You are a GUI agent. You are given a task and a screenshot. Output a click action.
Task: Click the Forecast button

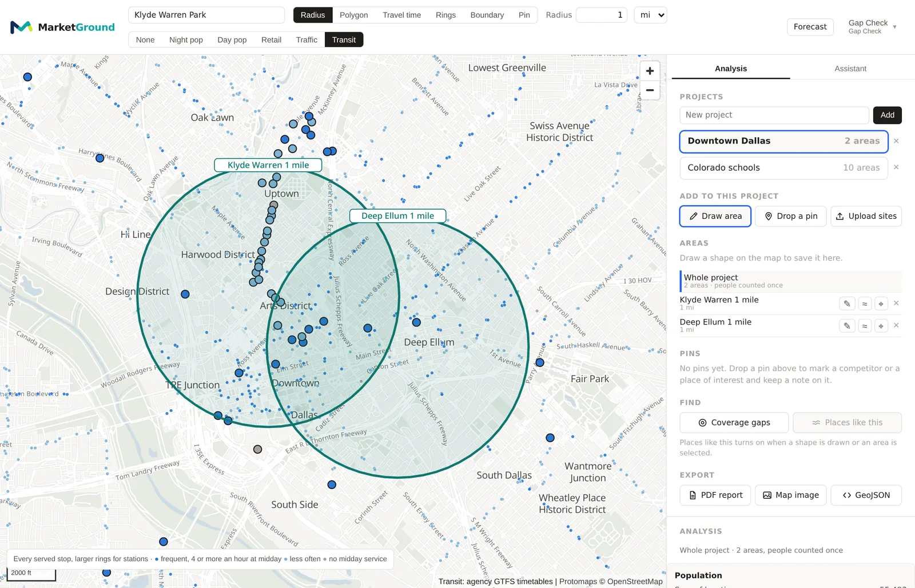coord(810,27)
